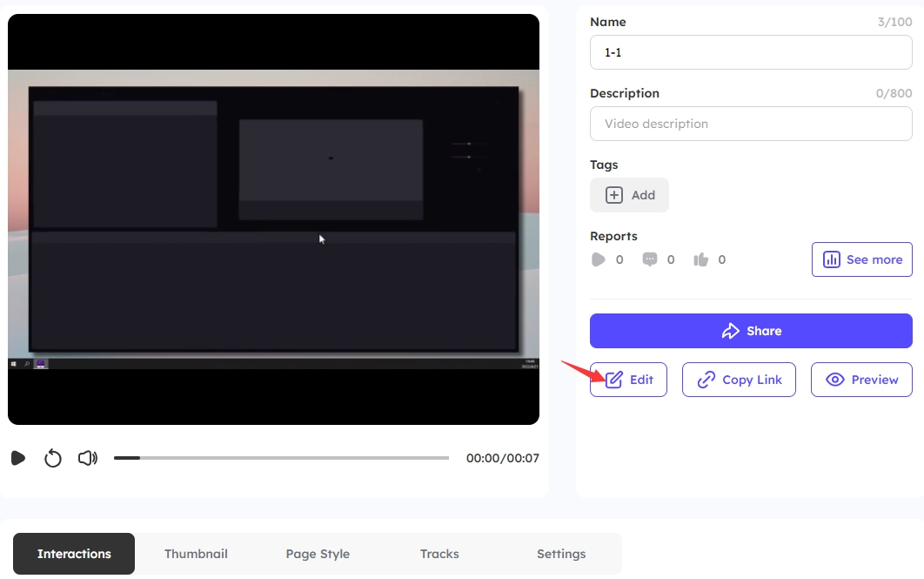Viewport: 924px width, 579px height.
Task: Click the comments count icon in Reports
Action: coord(649,259)
